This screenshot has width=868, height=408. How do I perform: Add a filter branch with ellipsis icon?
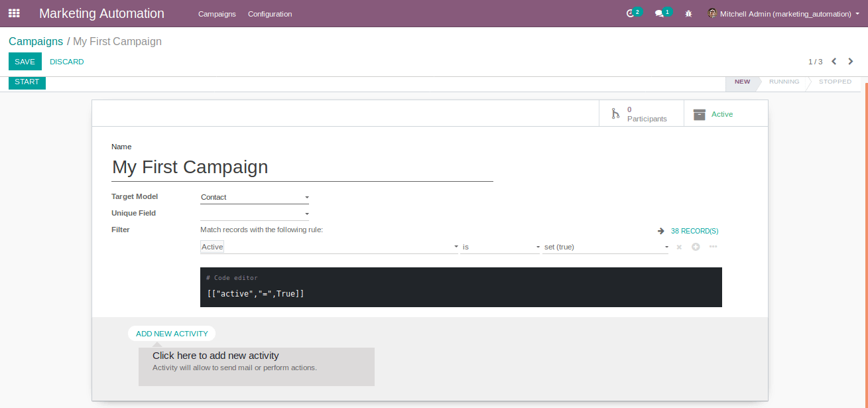click(x=713, y=247)
